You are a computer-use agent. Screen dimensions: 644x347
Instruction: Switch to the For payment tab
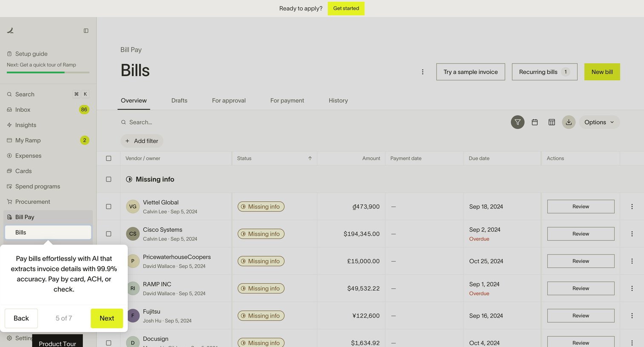tap(287, 101)
